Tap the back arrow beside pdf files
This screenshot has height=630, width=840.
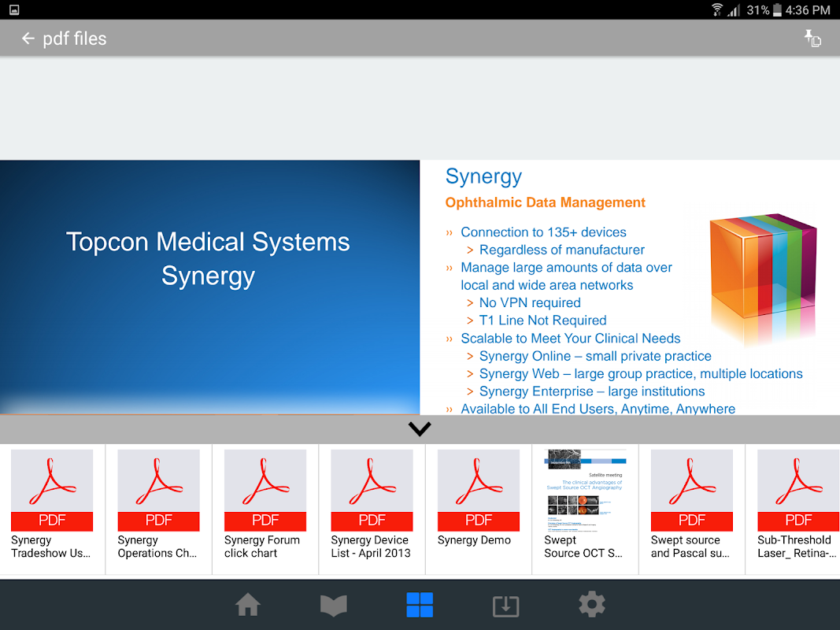28,39
